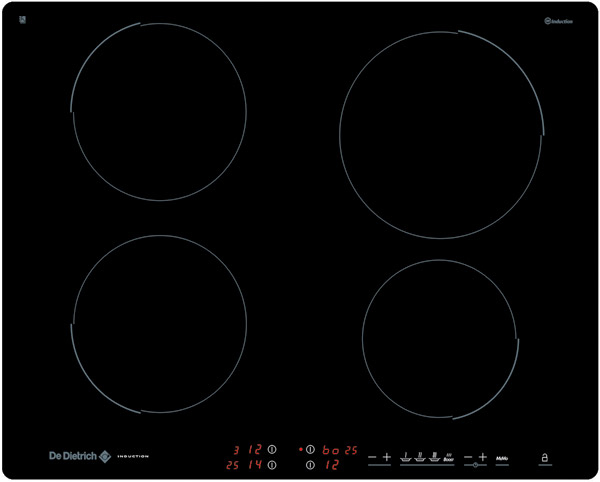Select the second preset power pan icon
This screenshot has height=482, width=600.
(420, 457)
